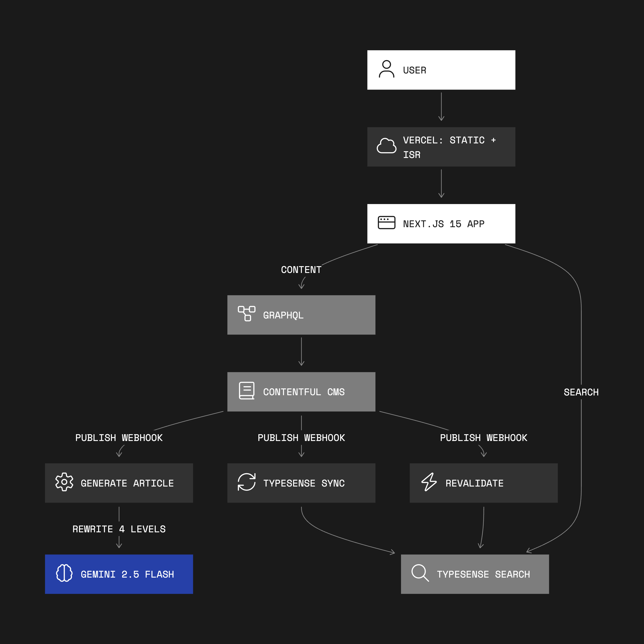644x644 pixels.
Task: Click the cloud icon in the Vercel node
Action: click(x=386, y=146)
